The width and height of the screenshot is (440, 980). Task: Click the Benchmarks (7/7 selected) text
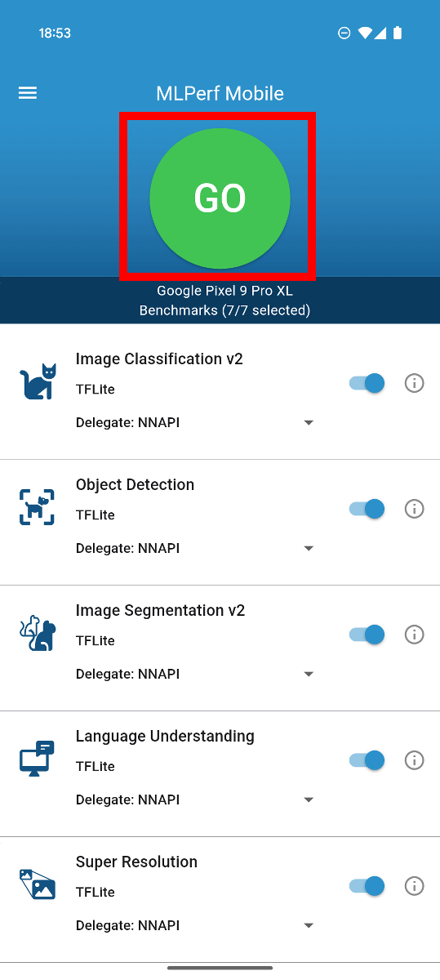click(x=224, y=310)
